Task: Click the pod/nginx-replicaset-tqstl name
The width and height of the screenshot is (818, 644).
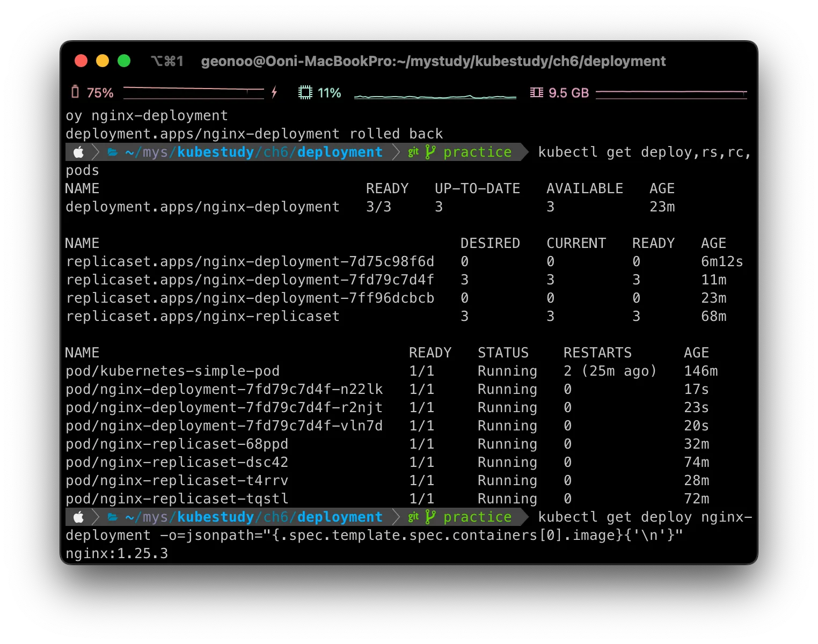Action: [177, 499]
